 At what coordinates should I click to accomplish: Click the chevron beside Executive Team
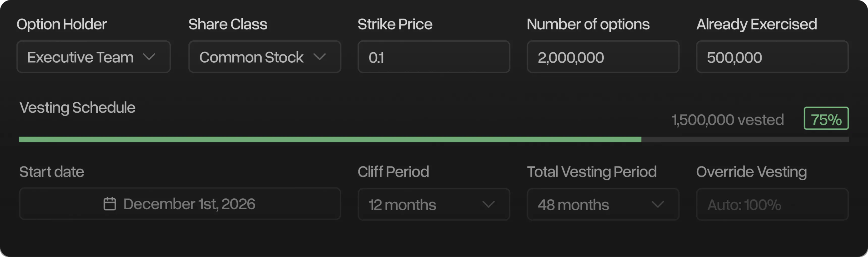(x=149, y=57)
